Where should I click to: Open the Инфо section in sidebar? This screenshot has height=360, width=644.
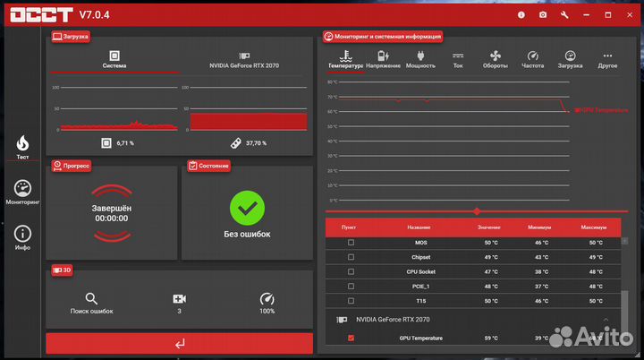[22, 238]
